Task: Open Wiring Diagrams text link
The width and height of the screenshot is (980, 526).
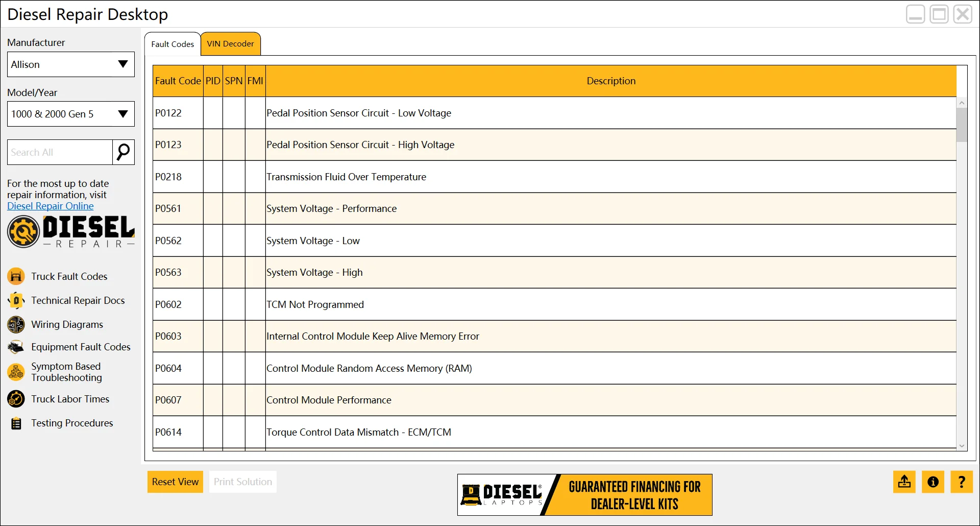Action: (67, 324)
